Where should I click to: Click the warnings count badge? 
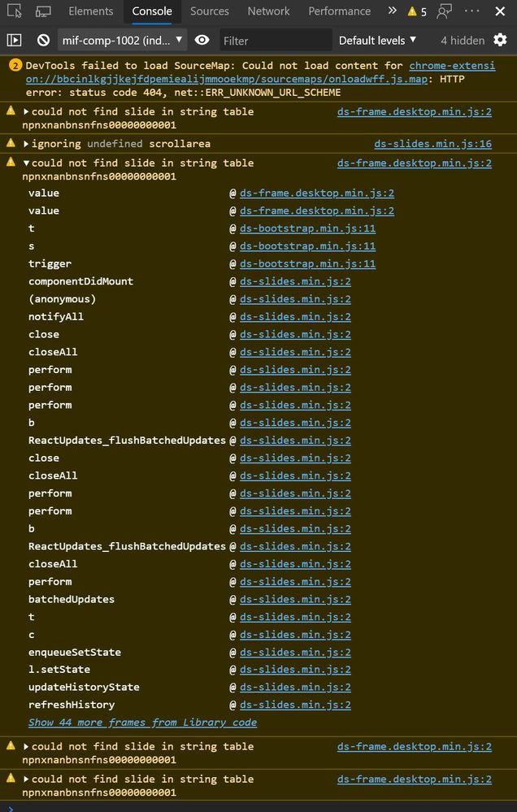[x=417, y=11]
